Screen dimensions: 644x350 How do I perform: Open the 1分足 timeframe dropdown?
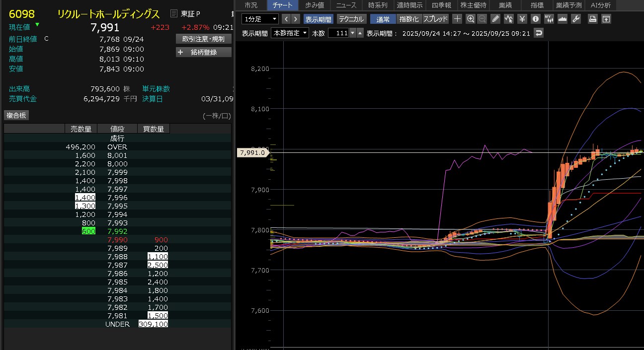(260, 19)
